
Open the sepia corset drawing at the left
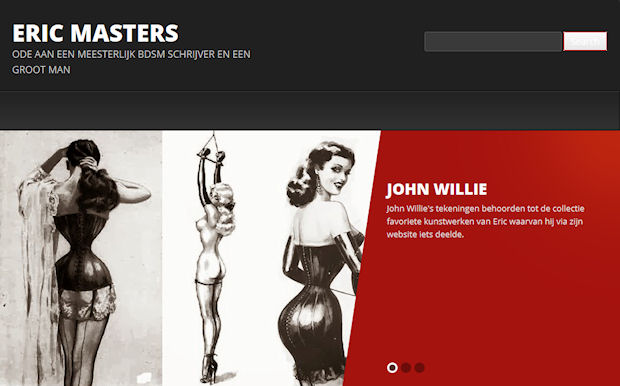81,258
